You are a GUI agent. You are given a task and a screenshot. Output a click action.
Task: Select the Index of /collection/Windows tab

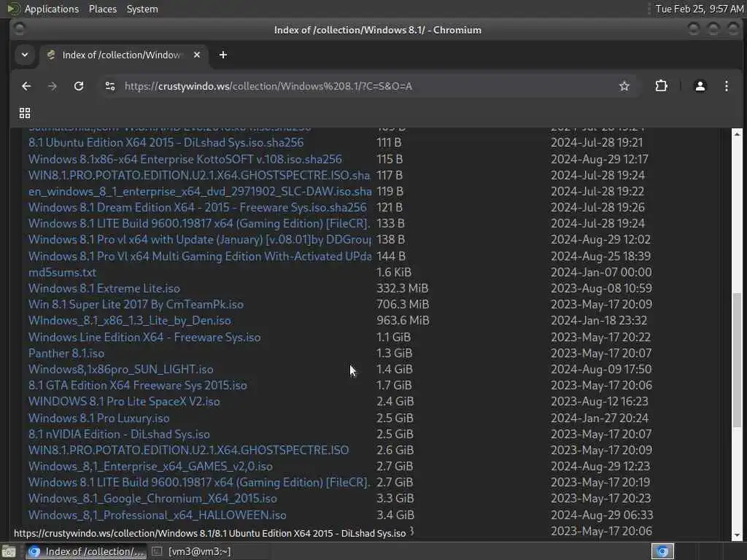(x=123, y=55)
